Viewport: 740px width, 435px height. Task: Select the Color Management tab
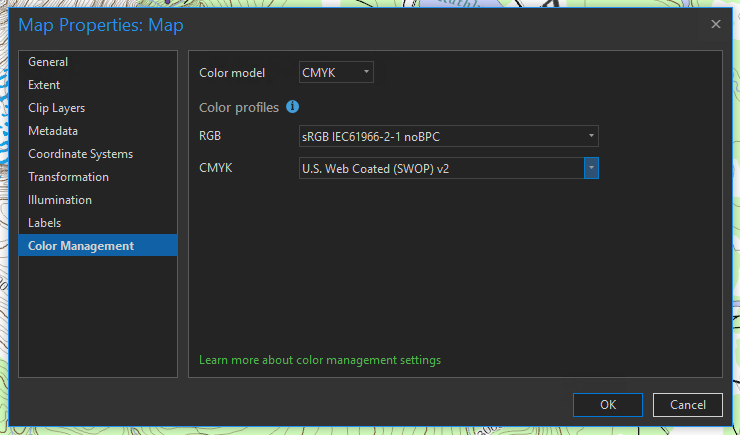coord(98,246)
